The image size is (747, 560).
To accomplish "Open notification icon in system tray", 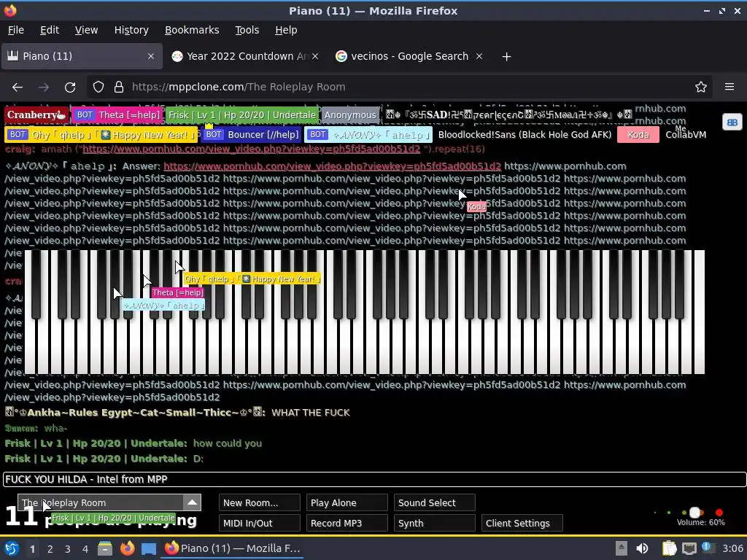I will [708, 548].
